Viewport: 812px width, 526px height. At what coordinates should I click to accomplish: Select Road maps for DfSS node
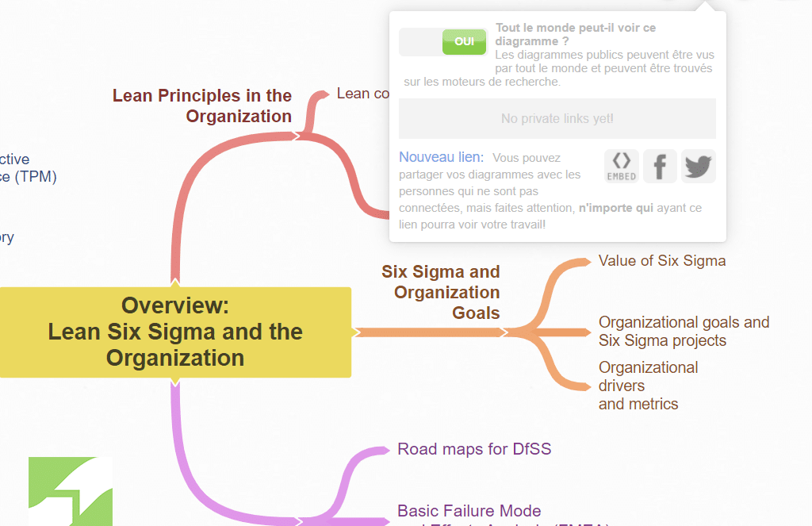point(473,449)
